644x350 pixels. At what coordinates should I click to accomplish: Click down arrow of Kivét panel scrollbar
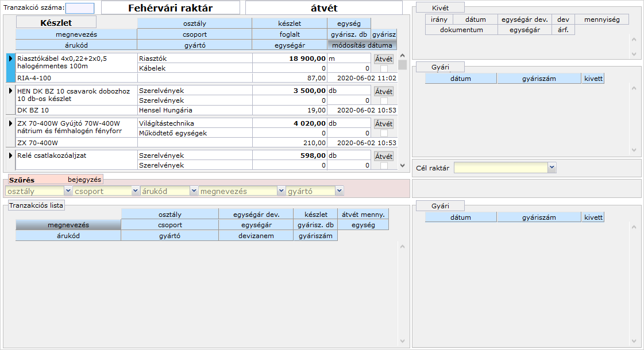pyautogui.click(x=634, y=54)
